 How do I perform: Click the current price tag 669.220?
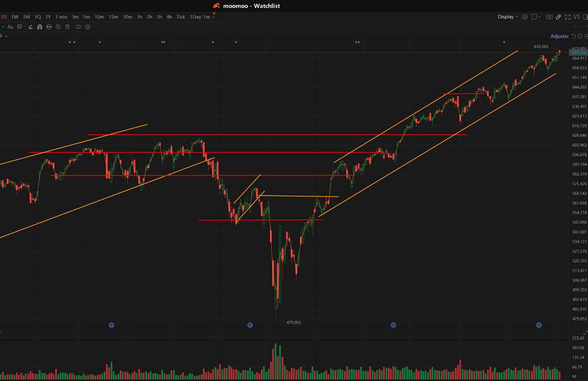tap(579, 53)
